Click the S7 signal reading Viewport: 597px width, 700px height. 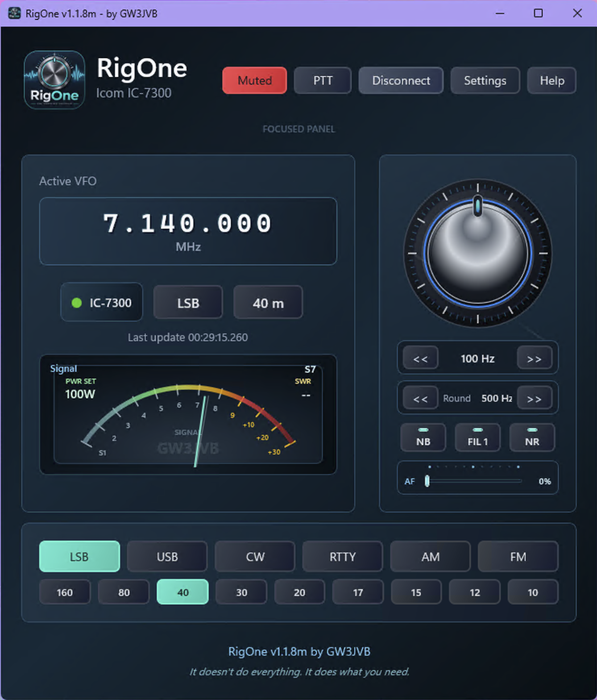click(x=310, y=369)
